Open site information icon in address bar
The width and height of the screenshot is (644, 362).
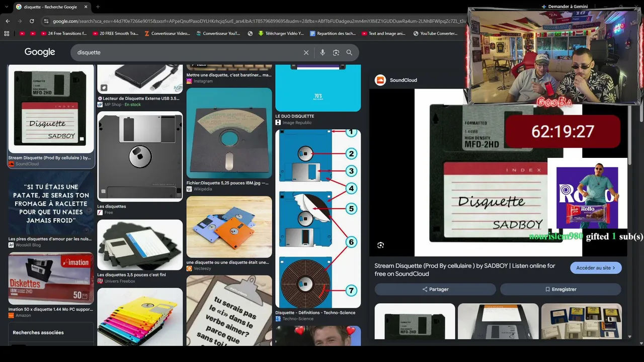[46, 21]
